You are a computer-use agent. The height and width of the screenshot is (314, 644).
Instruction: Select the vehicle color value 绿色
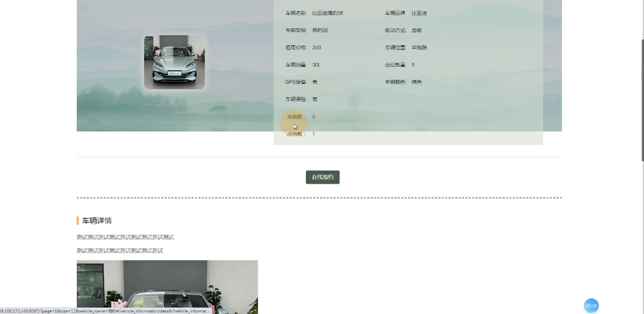pyautogui.click(x=417, y=82)
